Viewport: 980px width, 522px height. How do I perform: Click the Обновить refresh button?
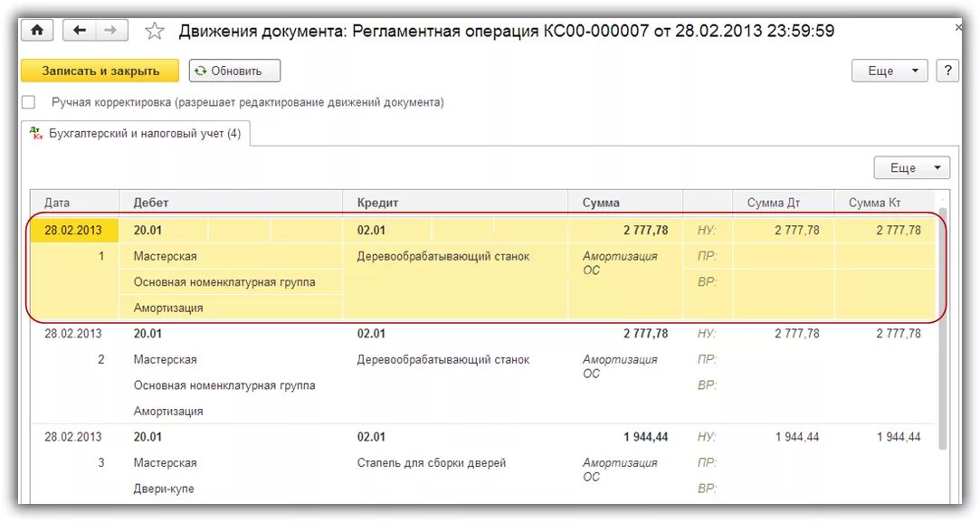pyautogui.click(x=234, y=71)
